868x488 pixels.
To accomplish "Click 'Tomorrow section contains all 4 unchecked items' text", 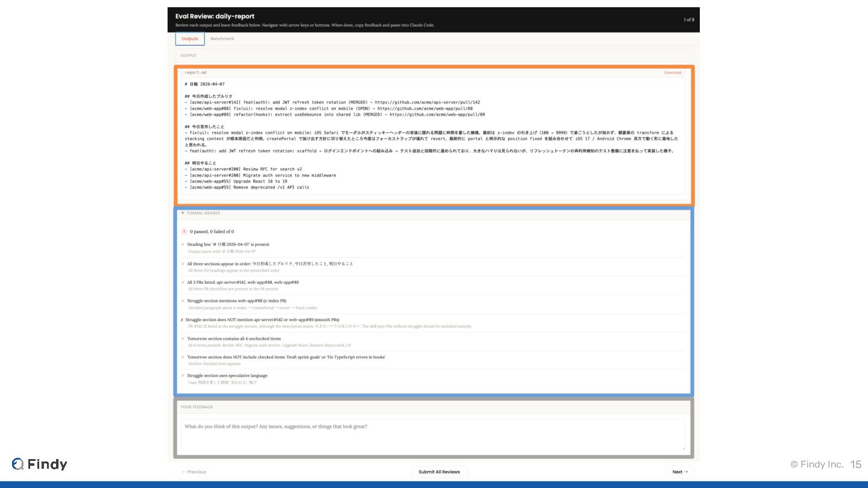I will pyautogui.click(x=234, y=339).
